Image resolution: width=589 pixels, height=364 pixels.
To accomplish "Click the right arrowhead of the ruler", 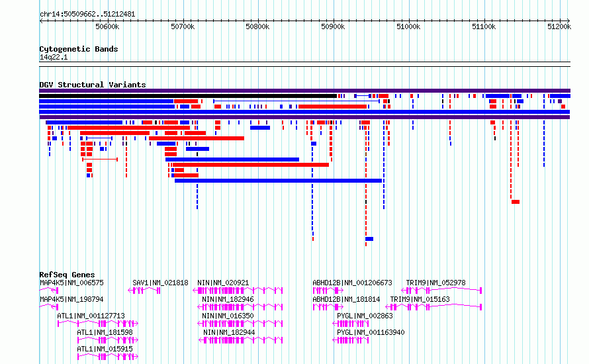I will [x=568, y=21].
